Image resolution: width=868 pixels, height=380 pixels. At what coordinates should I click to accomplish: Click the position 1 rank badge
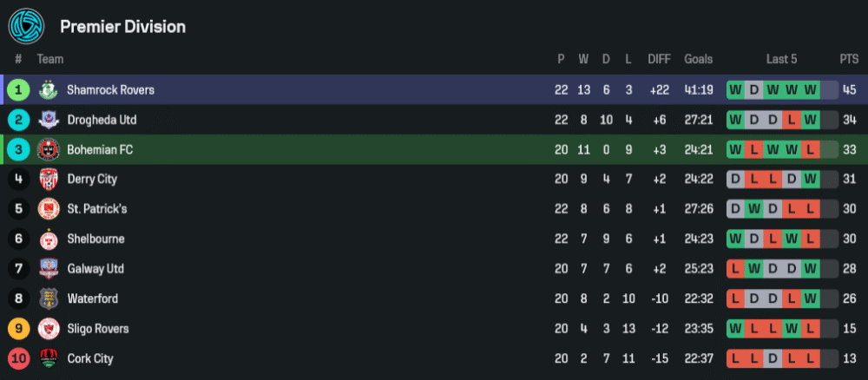(18, 90)
